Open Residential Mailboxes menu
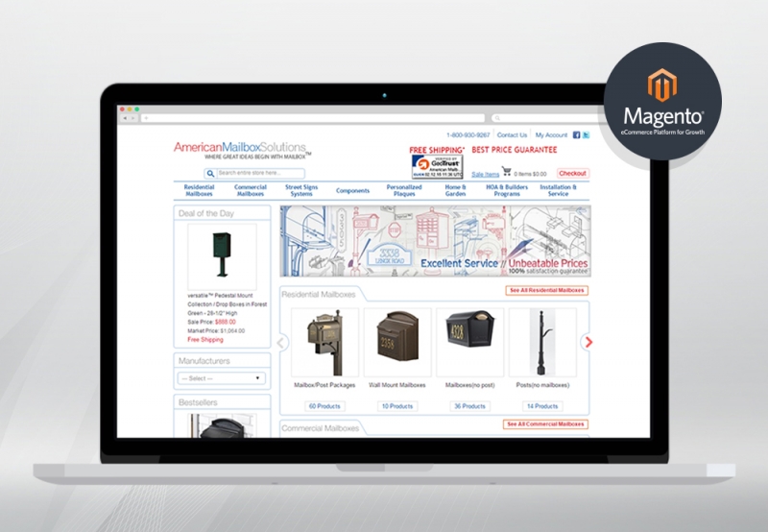Viewport: 768px width, 532px height. coord(199,190)
